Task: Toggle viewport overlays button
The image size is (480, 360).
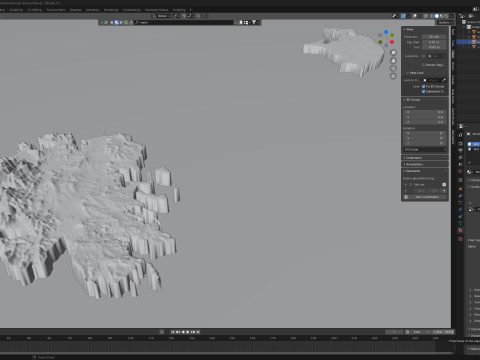Action: click(414, 16)
